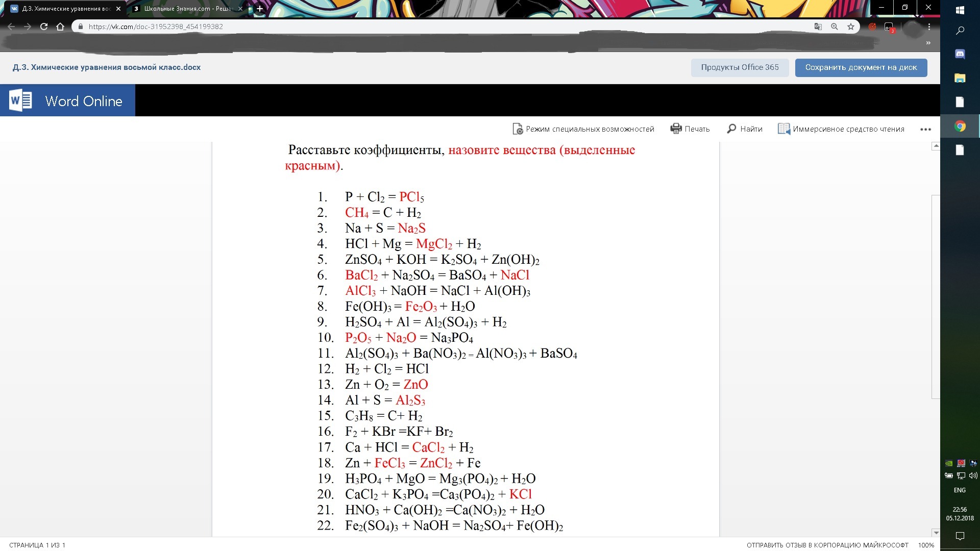The height and width of the screenshot is (551, 980).
Task: Open a new browser tab
Action: tap(260, 9)
